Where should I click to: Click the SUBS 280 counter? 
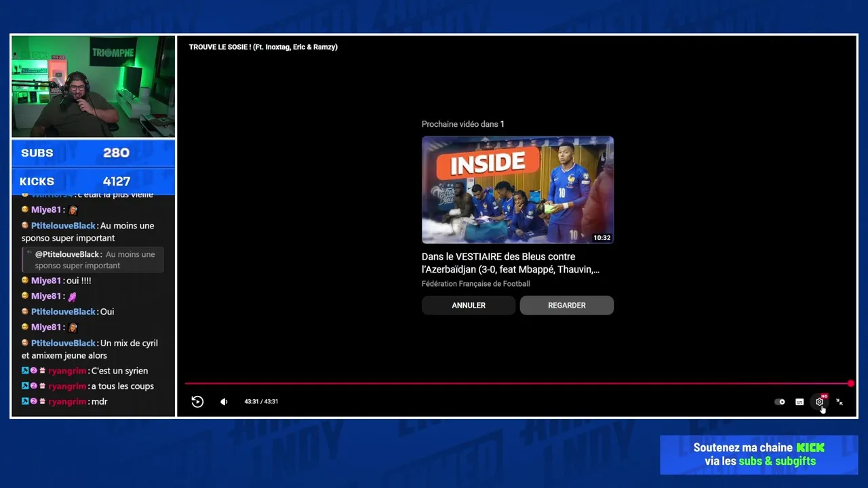[x=93, y=153]
